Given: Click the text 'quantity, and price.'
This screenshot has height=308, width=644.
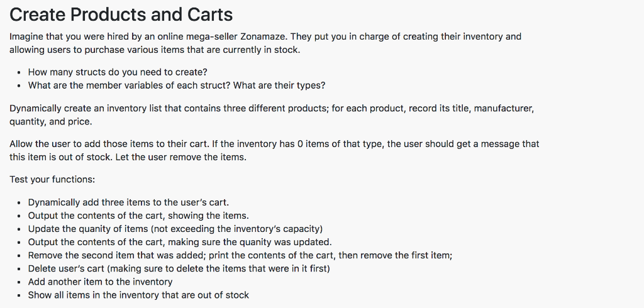Looking at the screenshot, I should click(51, 122).
